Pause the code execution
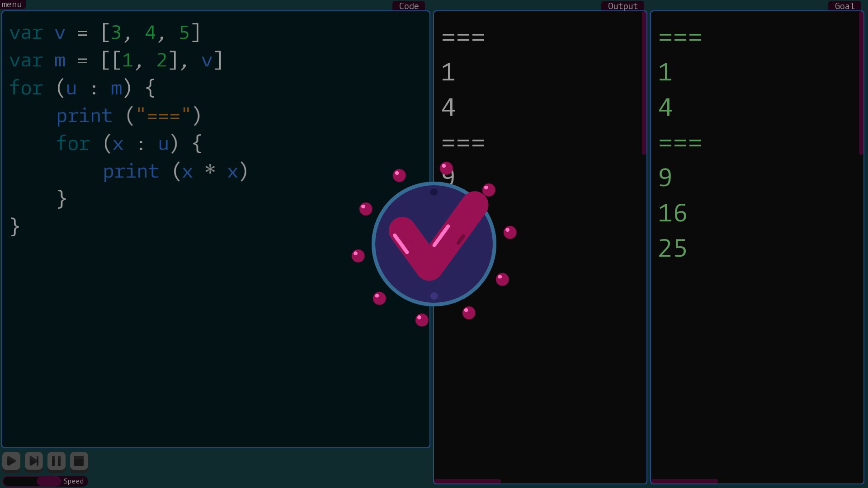The height and width of the screenshot is (488, 868). [57, 461]
